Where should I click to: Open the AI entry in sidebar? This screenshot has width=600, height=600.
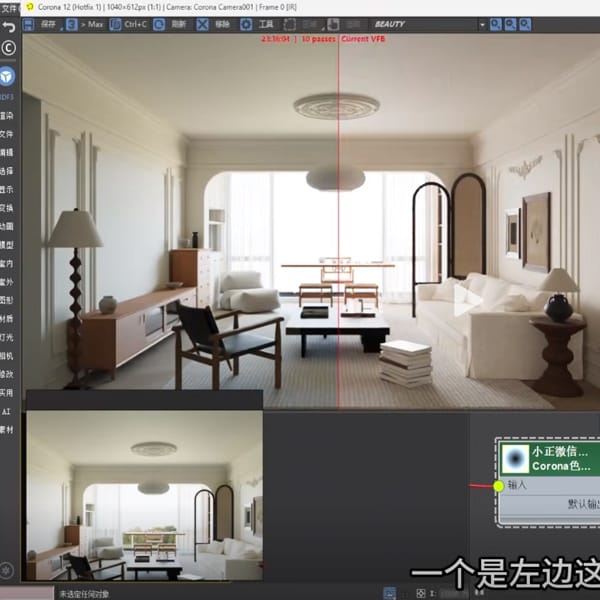pyautogui.click(x=7, y=411)
